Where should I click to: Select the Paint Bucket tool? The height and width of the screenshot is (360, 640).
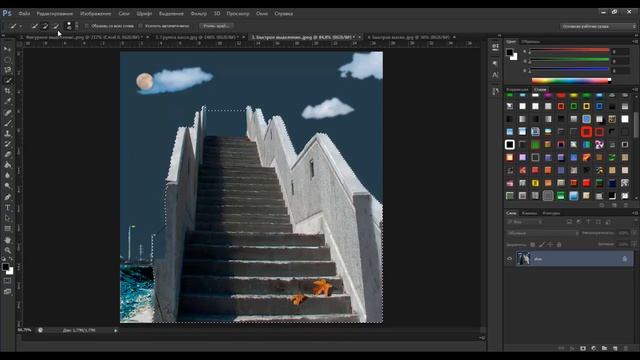7,165
